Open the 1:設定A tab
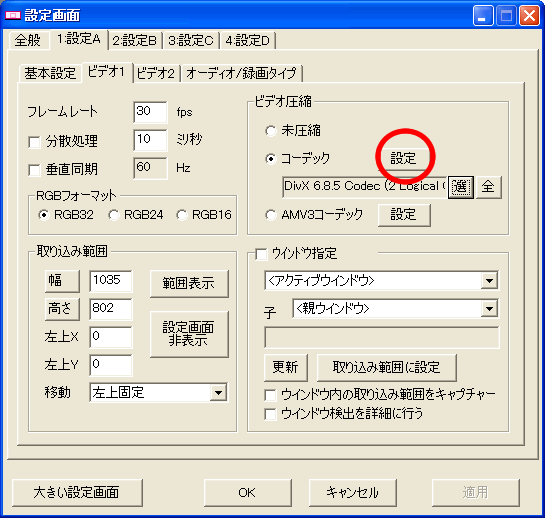Screen dimensions: 545x518 pos(79,39)
